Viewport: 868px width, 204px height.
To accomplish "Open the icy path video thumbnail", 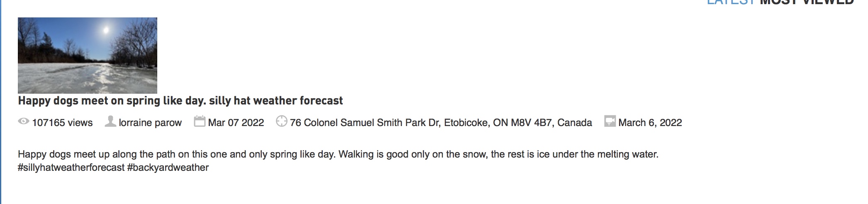I will (88, 55).
